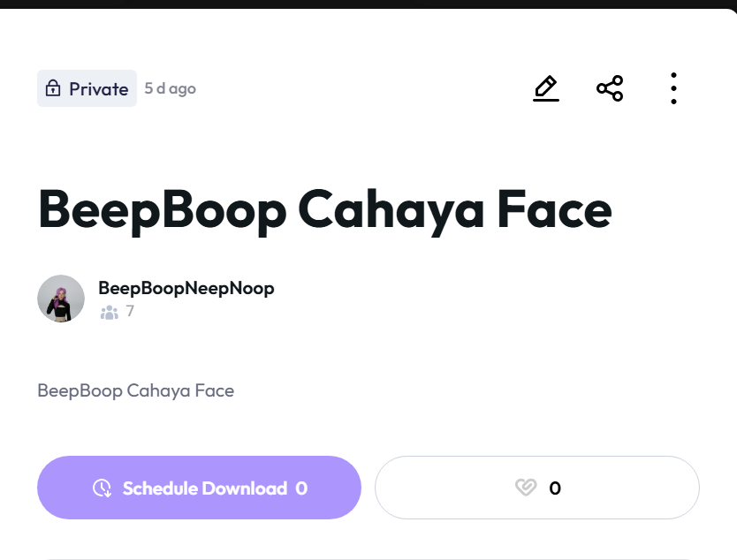Click the followers people icon
Viewport: 737px width, 560px height.
[x=110, y=312]
